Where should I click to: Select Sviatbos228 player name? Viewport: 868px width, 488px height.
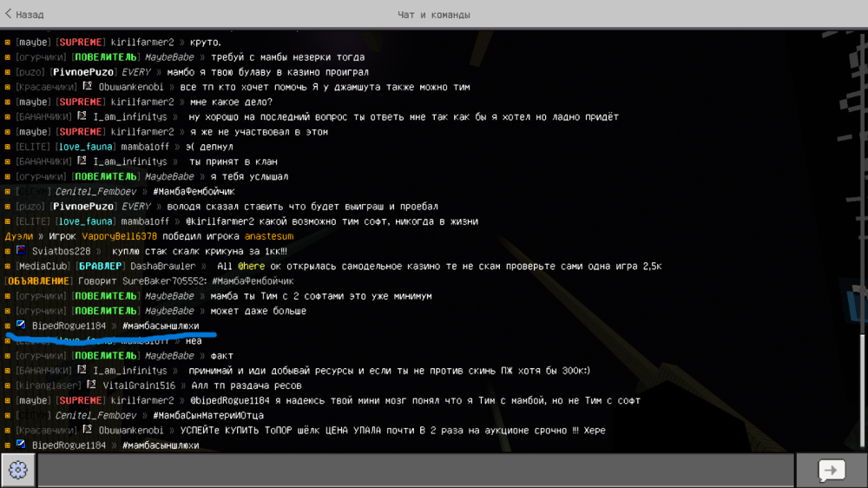[61, 252]
